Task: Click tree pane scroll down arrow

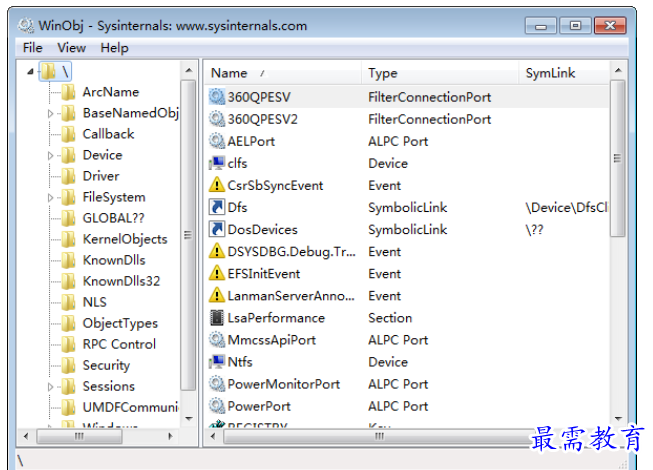Action: [x=189, y=418]
